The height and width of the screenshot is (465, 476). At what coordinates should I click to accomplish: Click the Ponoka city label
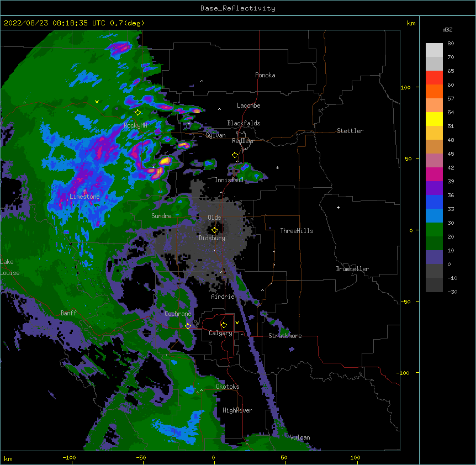tap(265, 75)
